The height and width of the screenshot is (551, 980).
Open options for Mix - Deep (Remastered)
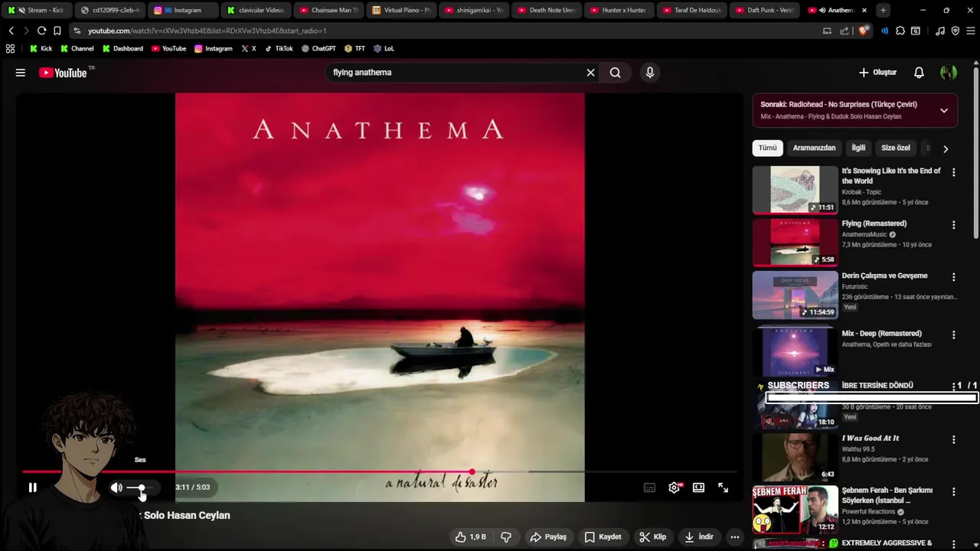point(953,334)
